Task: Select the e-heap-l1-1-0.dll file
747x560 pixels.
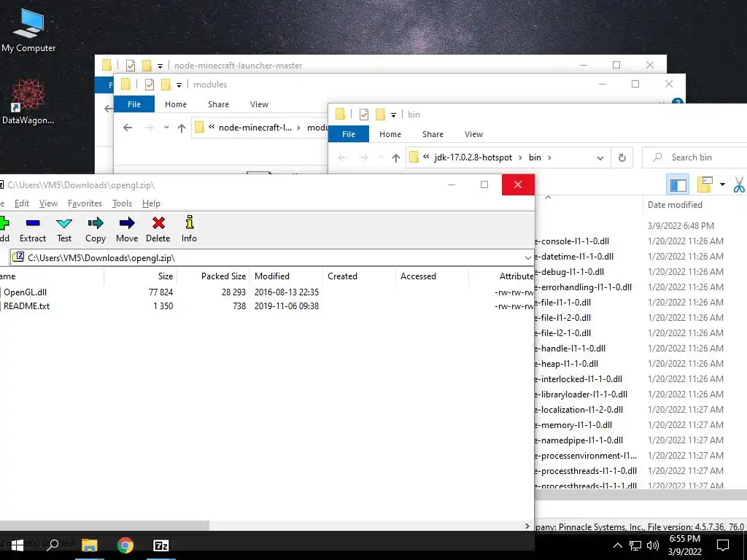Action: tap(566, 364)
